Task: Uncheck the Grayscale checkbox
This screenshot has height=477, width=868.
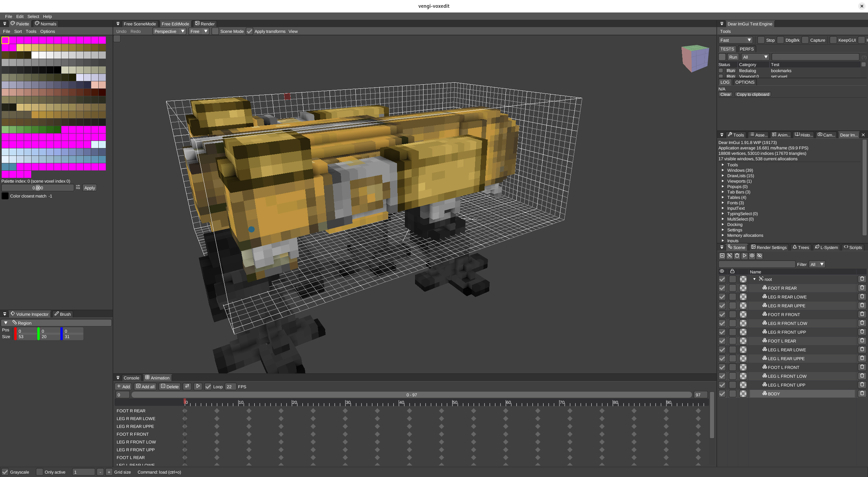Action: pos(5,472)
